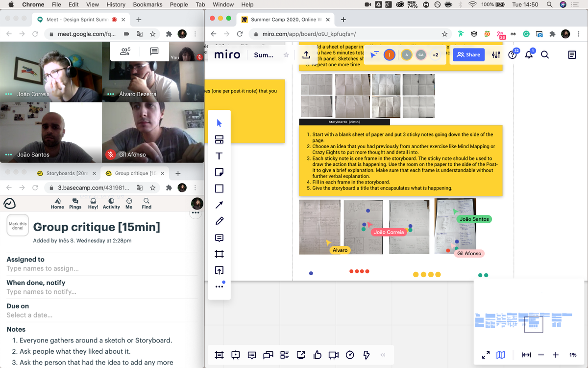Select the sticky note tool
This screenshot has height=368, width=588.
(x=219, y=172)
